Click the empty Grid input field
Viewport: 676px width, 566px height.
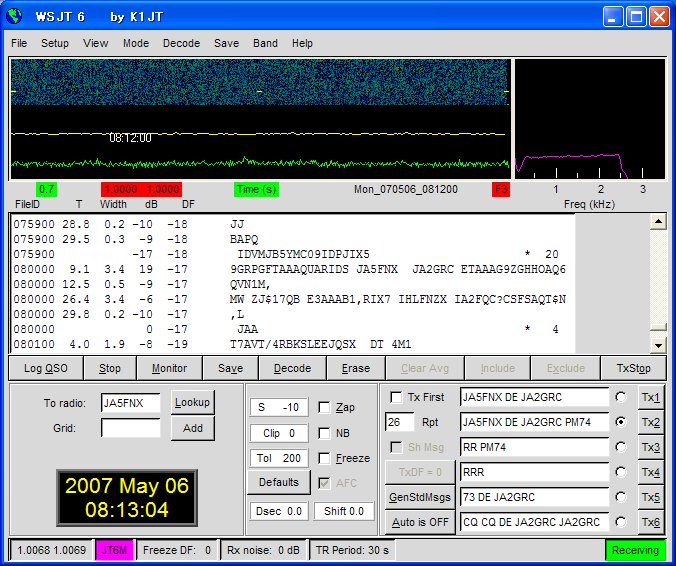[x=130, y=428]
